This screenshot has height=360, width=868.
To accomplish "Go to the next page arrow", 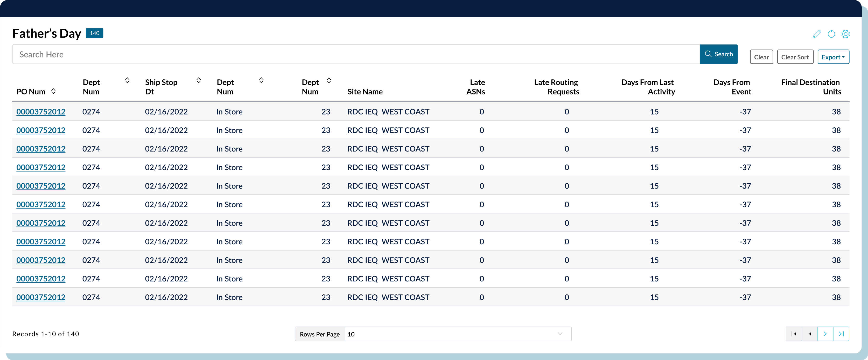I will (825, 334).
